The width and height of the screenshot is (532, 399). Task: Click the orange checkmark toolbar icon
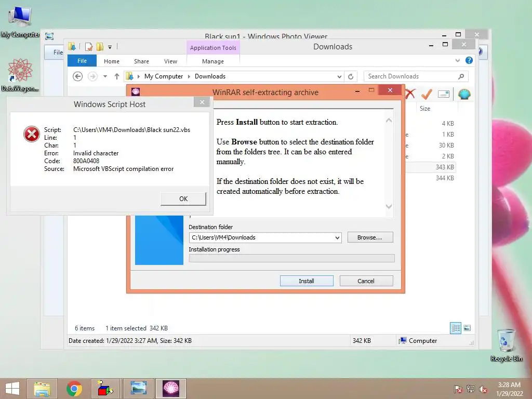click(x=427, y=94)
